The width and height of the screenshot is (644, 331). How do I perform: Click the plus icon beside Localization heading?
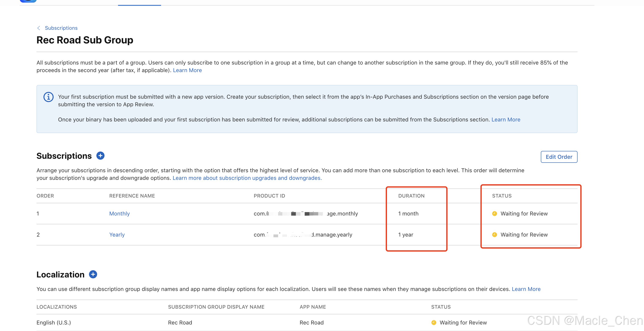(93, 274)
